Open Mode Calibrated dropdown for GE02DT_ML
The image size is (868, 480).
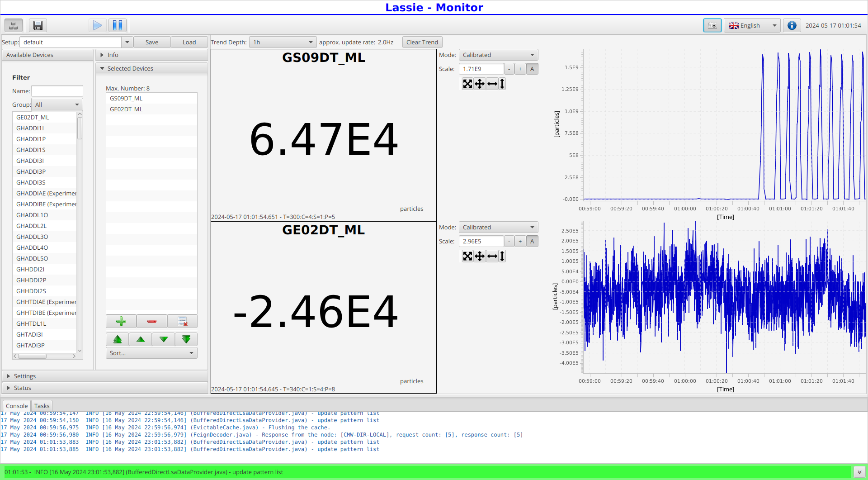498,227
